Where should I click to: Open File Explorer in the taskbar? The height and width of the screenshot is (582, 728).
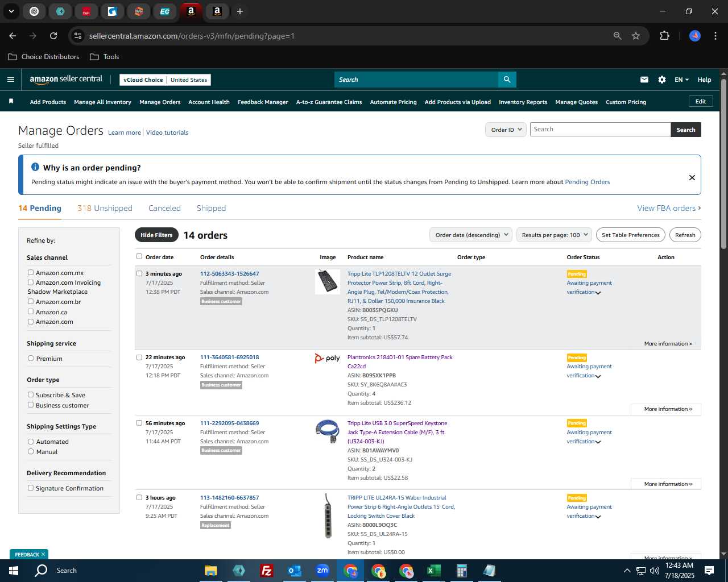point(211,571)
